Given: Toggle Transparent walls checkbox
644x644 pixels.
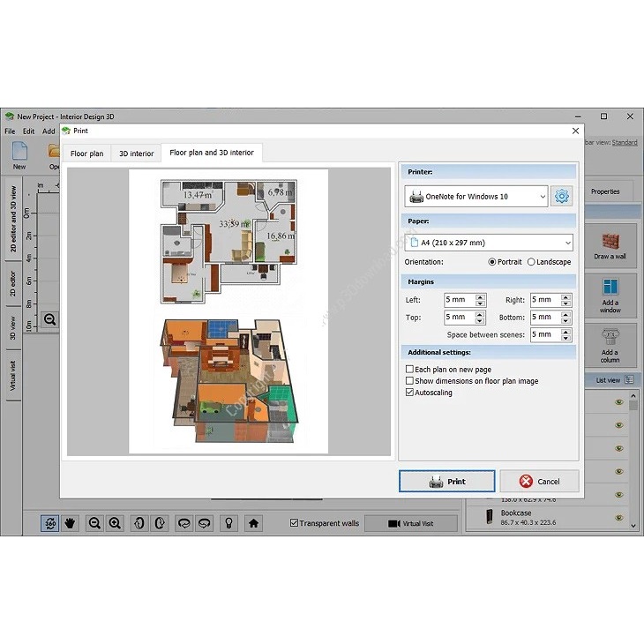Looking at the screenshot, I should click(x=294, y=523).
